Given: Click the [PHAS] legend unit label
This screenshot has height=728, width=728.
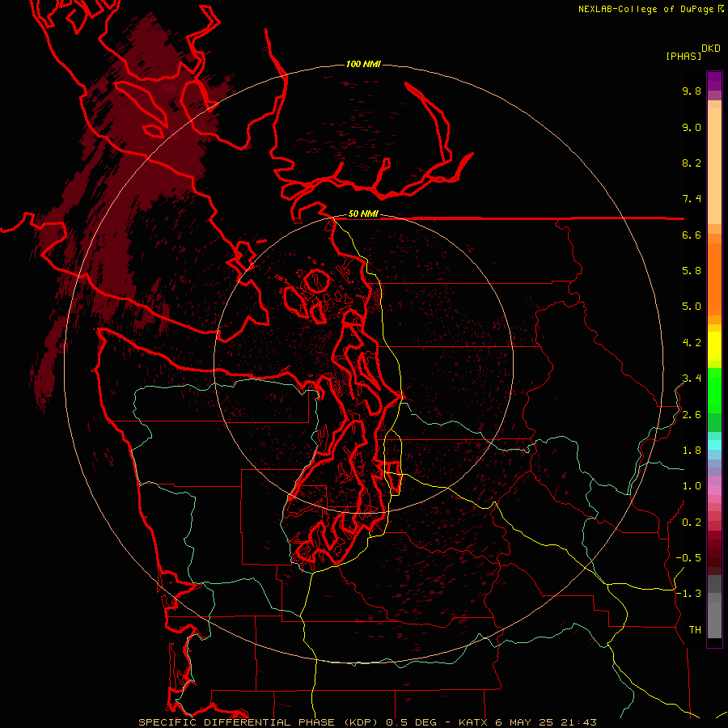Looking at the screenshot, I should point(684,57).
